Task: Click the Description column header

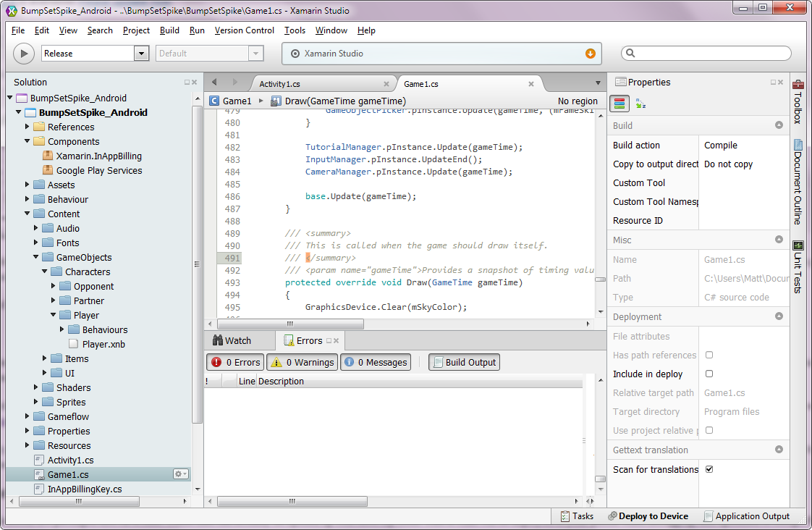Action: click(x=282, y=382)
